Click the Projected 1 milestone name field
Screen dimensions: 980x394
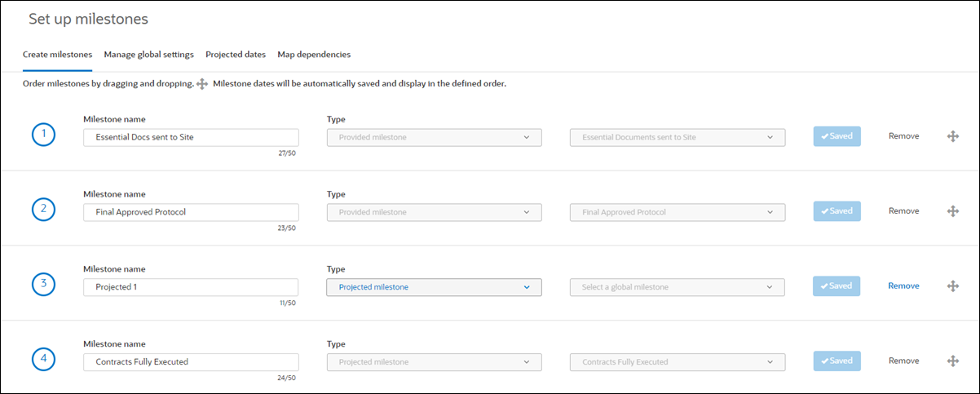click(x=191, y=287)
